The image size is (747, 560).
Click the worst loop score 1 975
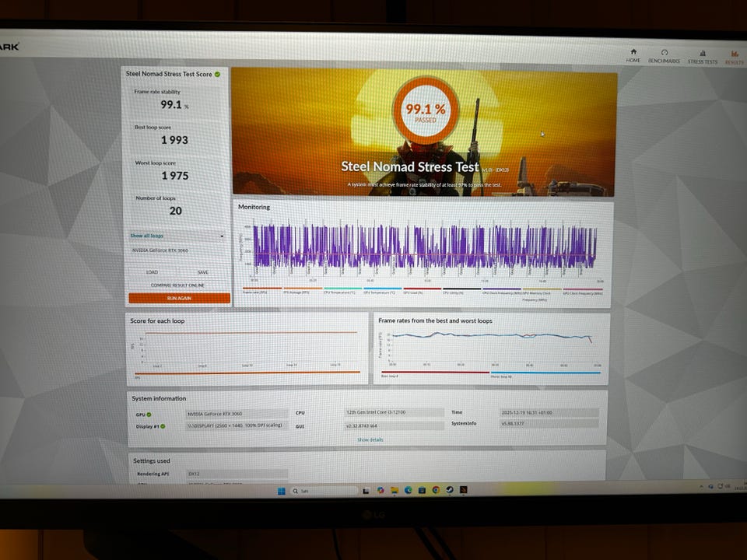tap(175, 176)
